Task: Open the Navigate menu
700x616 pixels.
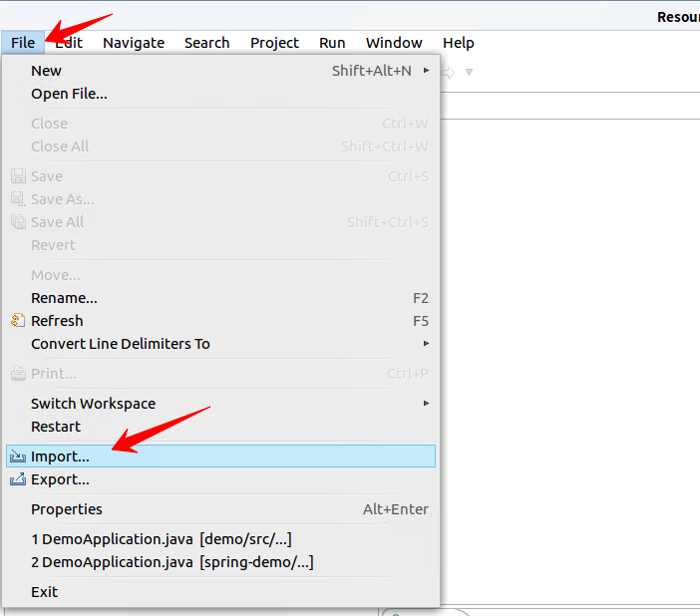Action: pos(134,43)
